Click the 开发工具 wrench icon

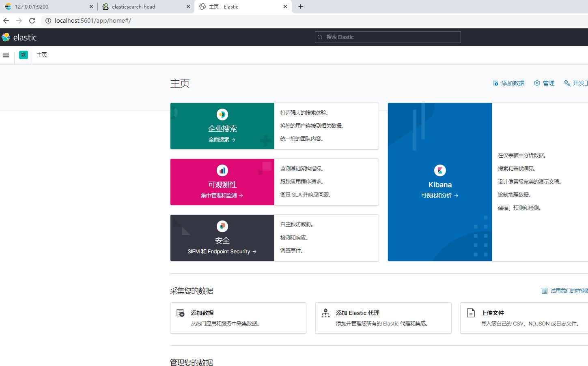coord(567,83)
